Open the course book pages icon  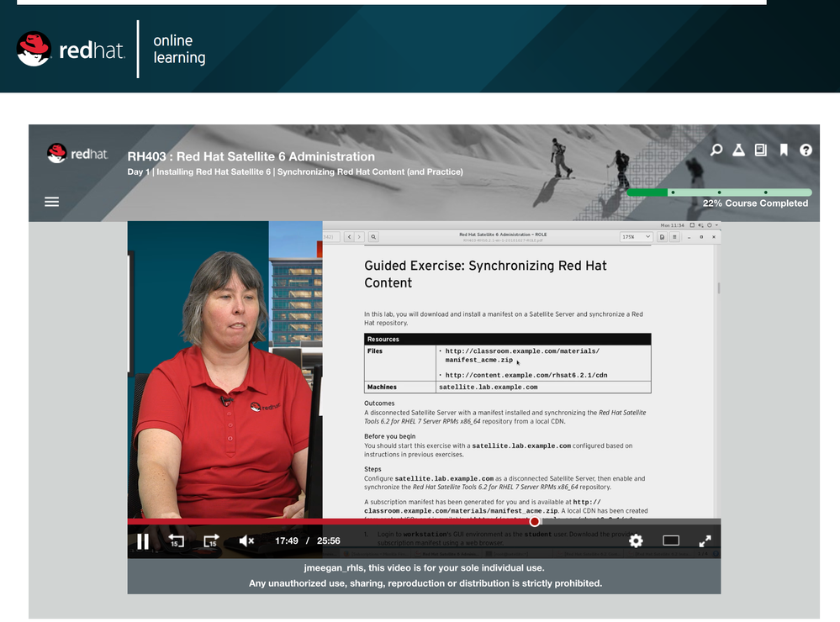pos(761,150)
